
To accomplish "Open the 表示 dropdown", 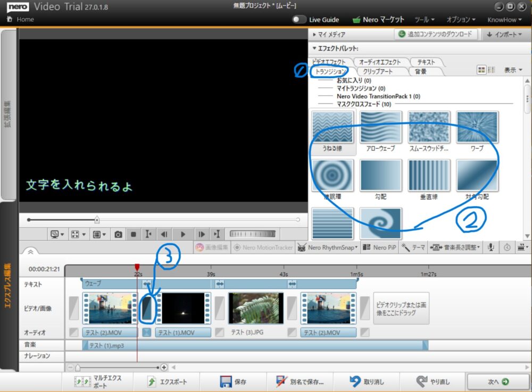I will [513, 70].
